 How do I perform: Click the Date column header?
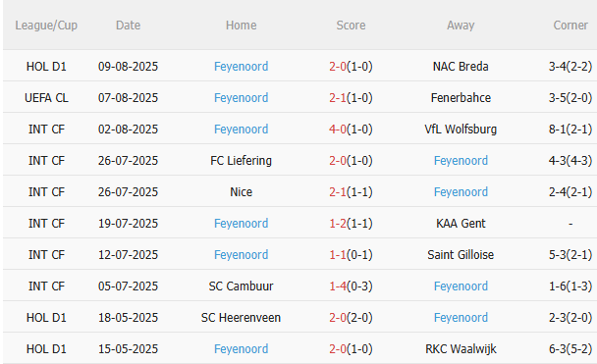point(129,26)
